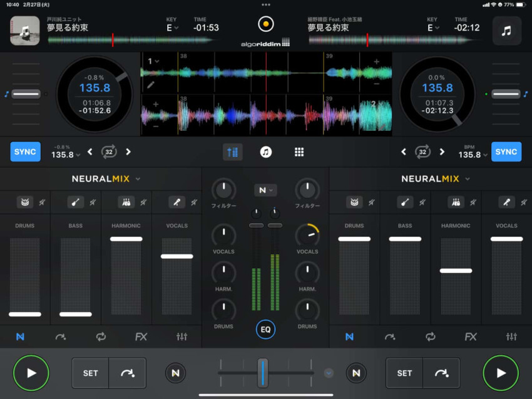The image size is (532, 399).
Task: Open the left deck KEY E dropdown
Action: tap(171, 28)
